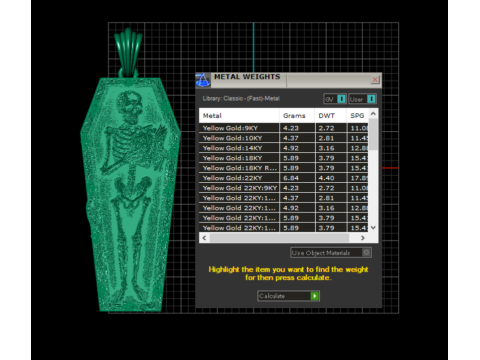Click the Metal Weights flask icon
The height and width of the screenshot is (360, 480).
click(202, 80)
